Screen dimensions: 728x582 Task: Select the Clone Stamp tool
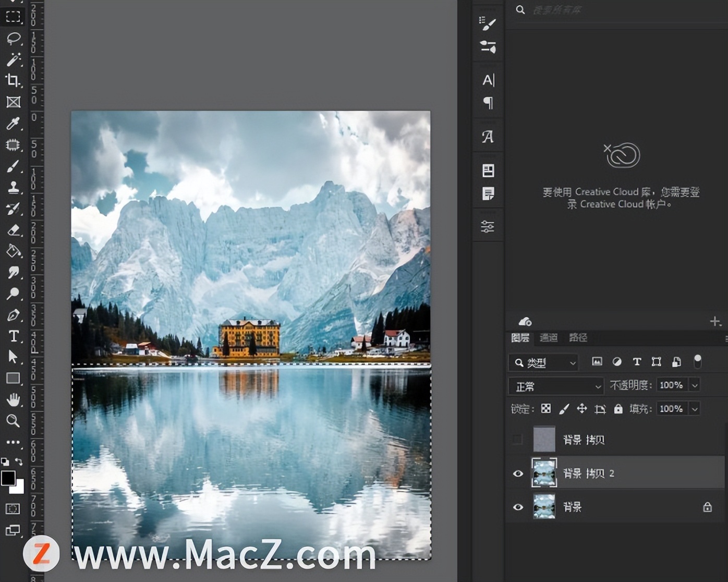tap(13, 187)
